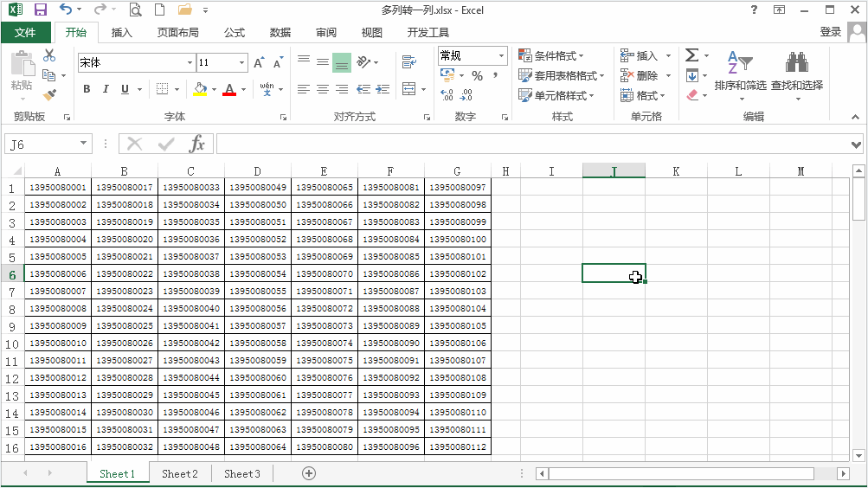
Task: Open 单元格样式 cell styles menu
Action: (x=556, y=95)
